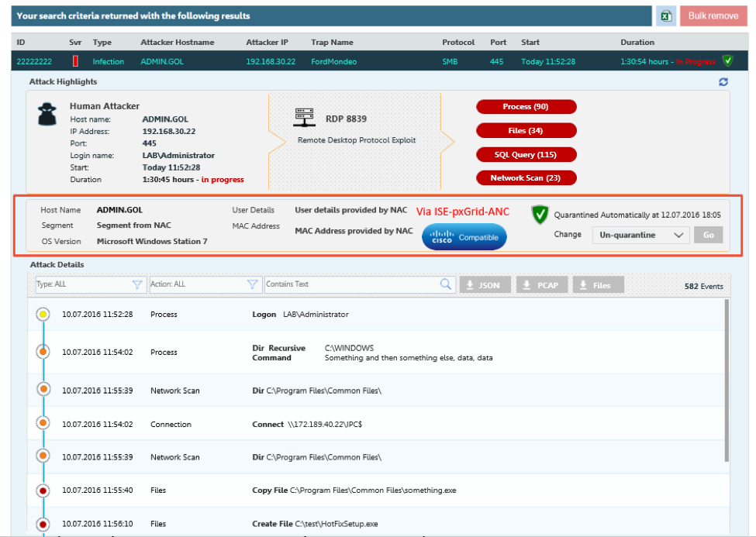Click the Contains Text search field

(351, 284)
